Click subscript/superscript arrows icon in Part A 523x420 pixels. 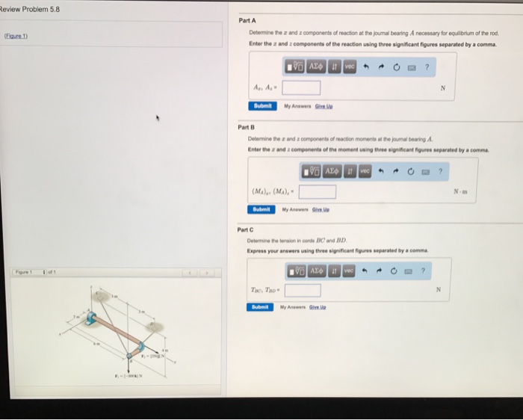[x=334, y=67]
